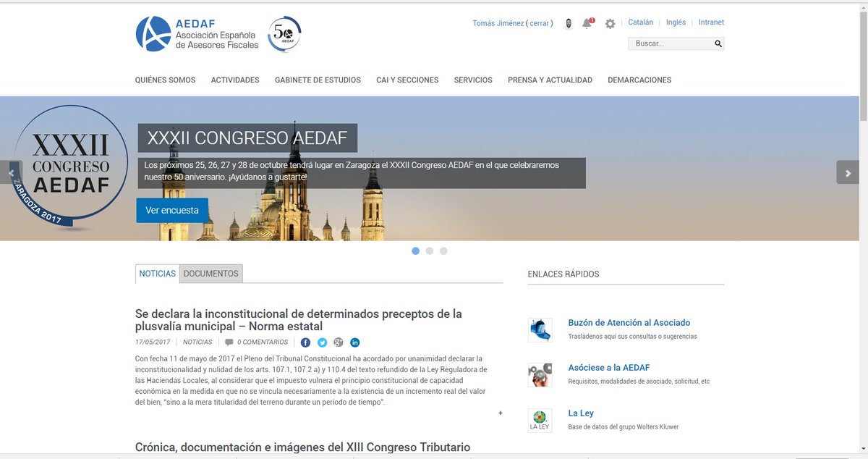Click the text 'Base de datos del grupo Wolters Kluwer'
The image size is (868, 459).
[624, 427]
